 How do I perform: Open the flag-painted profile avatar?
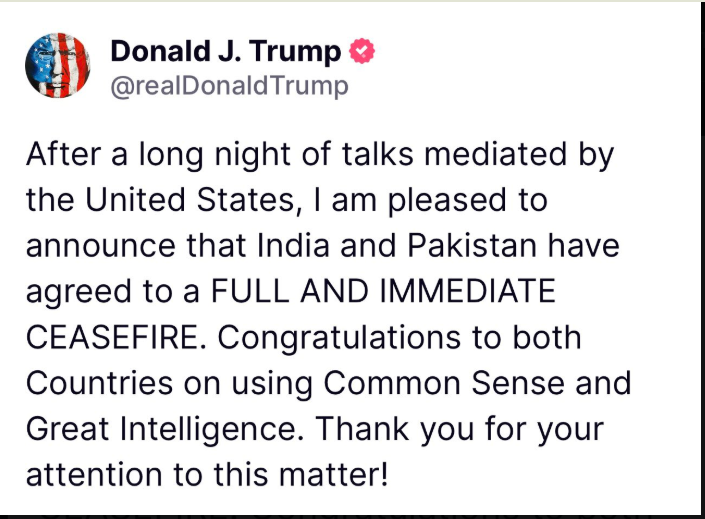coord(58,65)
